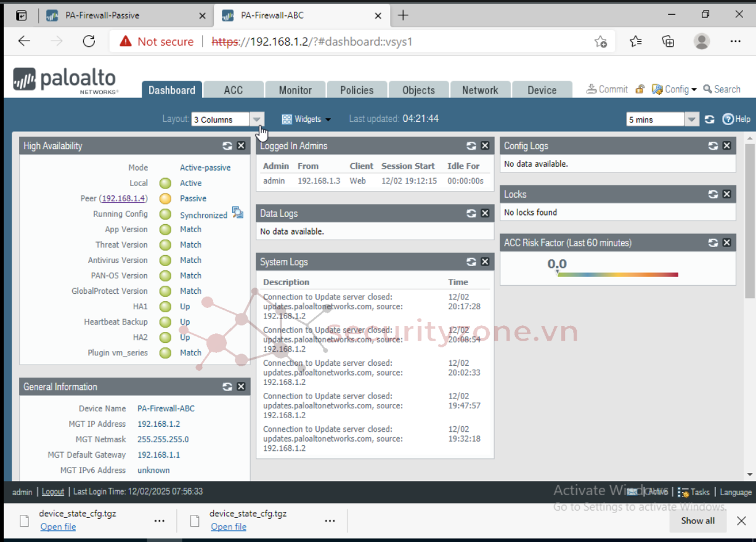The height and width of the screenshot is (542, 756).
Task: Expand the Layout columns dropdown
Action: (x=257, y=119)
